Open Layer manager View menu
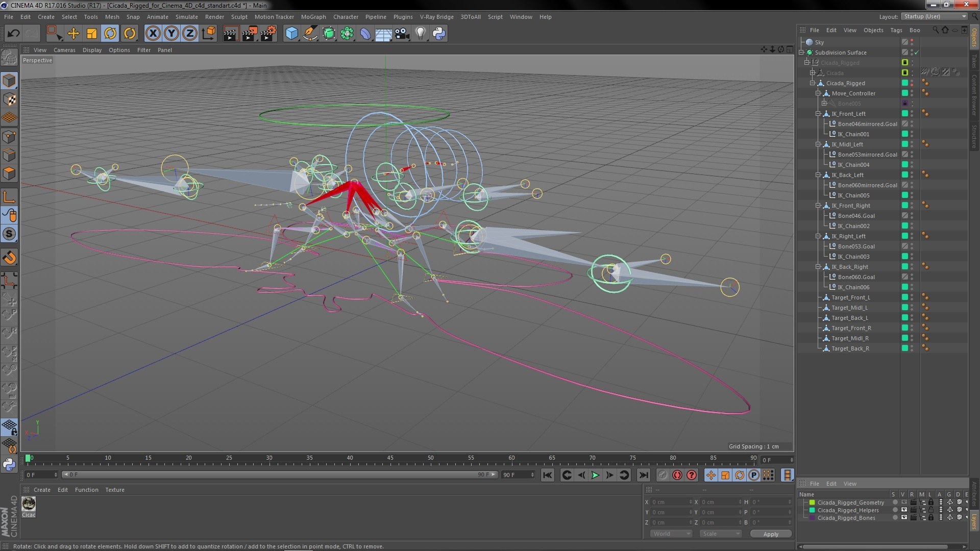This screenshot has width=980, height=551. coord(850,484)
